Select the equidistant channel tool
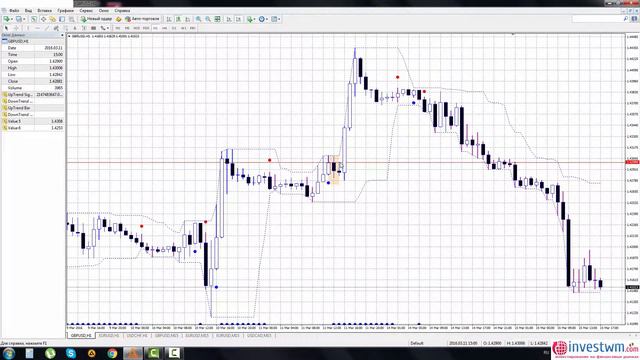Screen dimensions: 640x360 coord(56,28)
